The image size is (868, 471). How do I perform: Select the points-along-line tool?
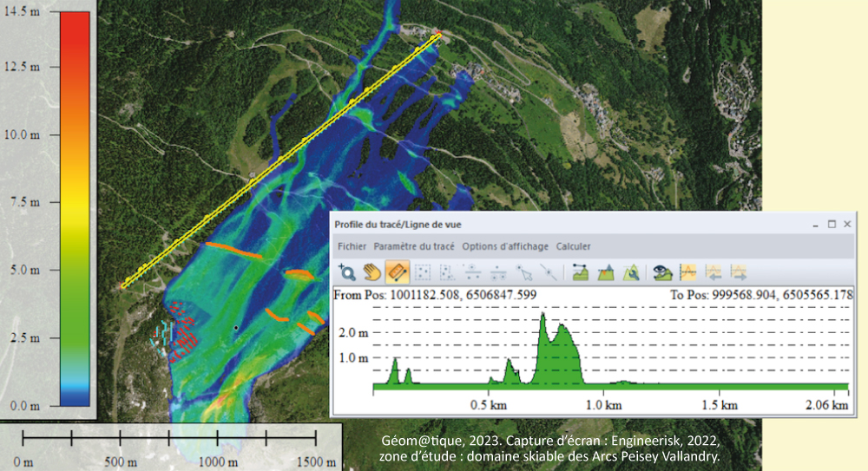pos(548,272)
